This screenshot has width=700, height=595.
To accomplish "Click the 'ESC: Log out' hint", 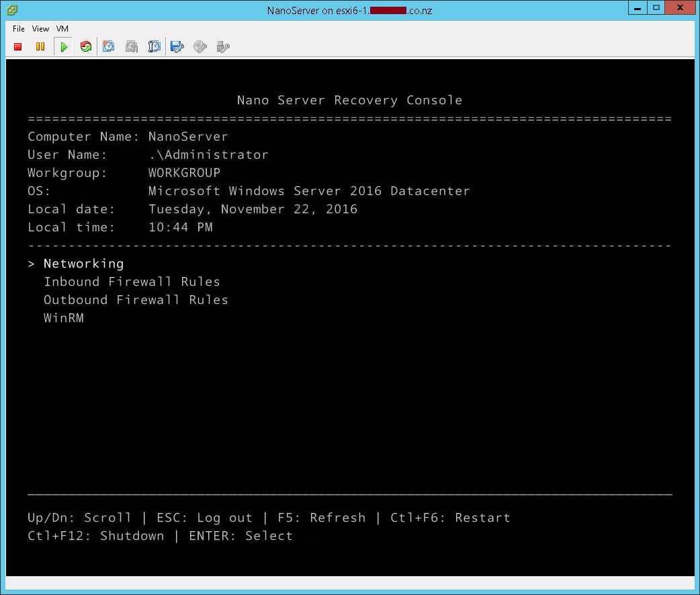I will pos(204,517).
